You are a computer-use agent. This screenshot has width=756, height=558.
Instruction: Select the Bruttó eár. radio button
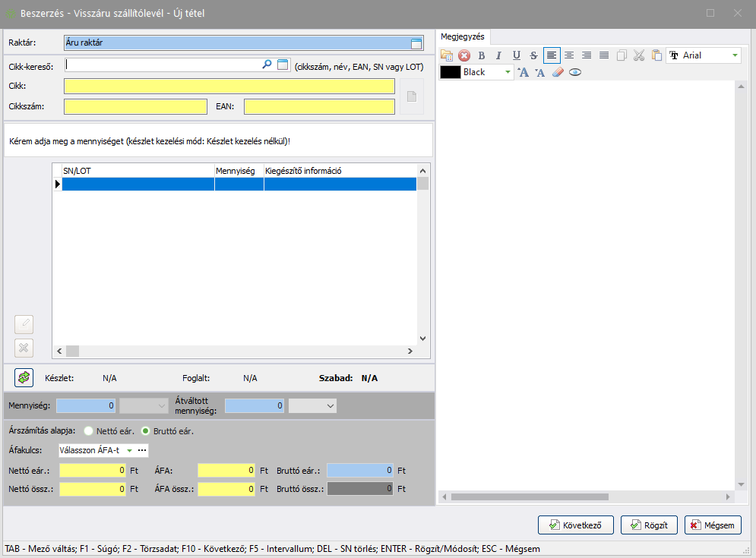147,431
